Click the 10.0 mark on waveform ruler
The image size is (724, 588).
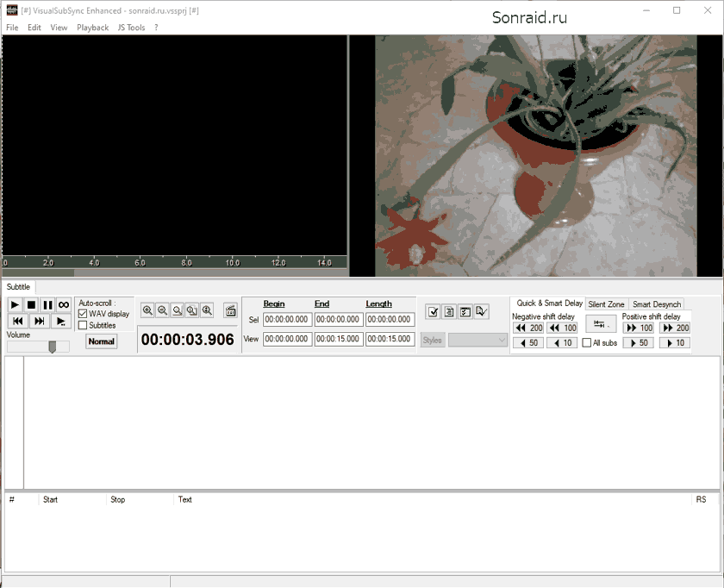tap(232, 262)
